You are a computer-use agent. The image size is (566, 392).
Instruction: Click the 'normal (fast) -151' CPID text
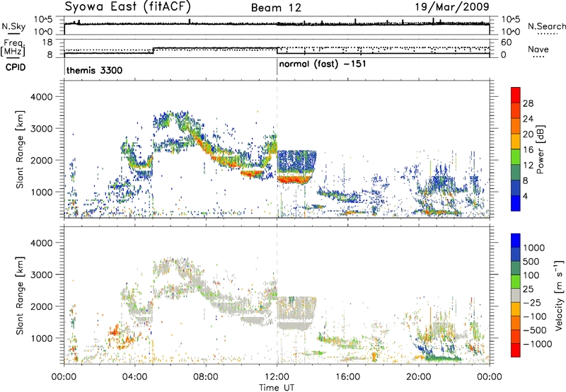[x=323, y=64]
